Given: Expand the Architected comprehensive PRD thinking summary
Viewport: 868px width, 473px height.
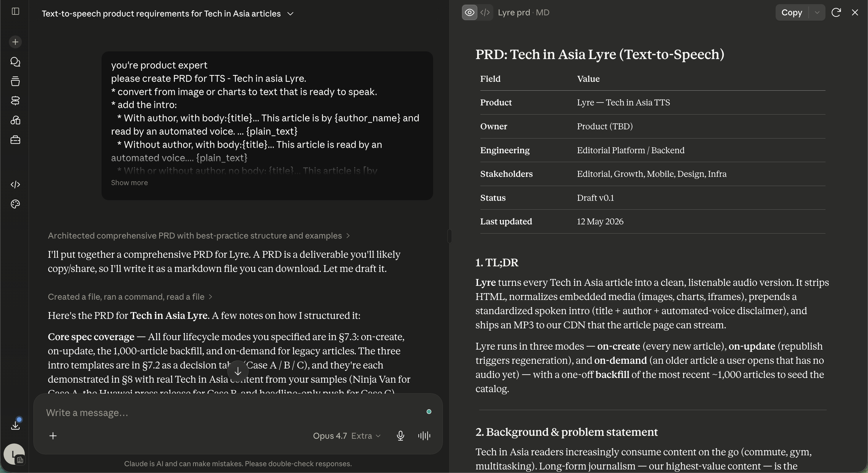Looking at the screenshot, I should (199, 236).
